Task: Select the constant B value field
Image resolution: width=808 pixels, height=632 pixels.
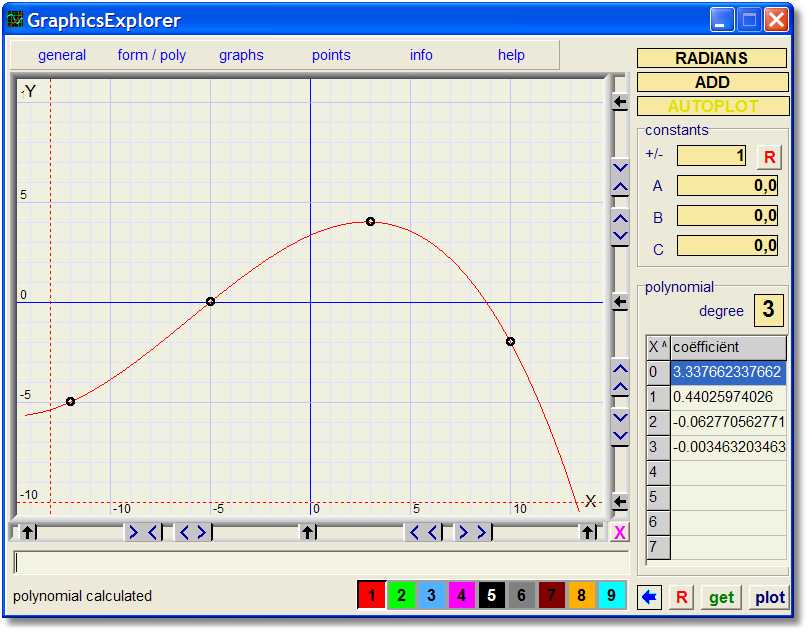Action: (727, 215)
